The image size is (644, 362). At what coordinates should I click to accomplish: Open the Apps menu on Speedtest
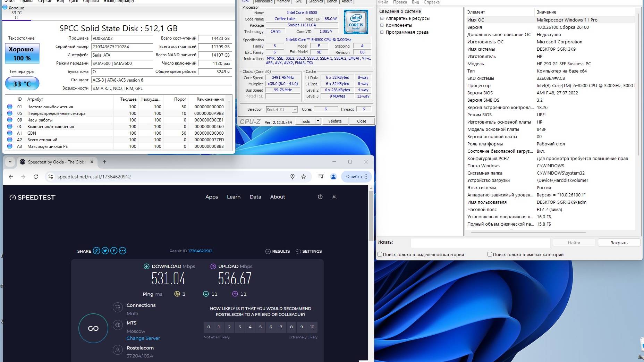point(212,197)
